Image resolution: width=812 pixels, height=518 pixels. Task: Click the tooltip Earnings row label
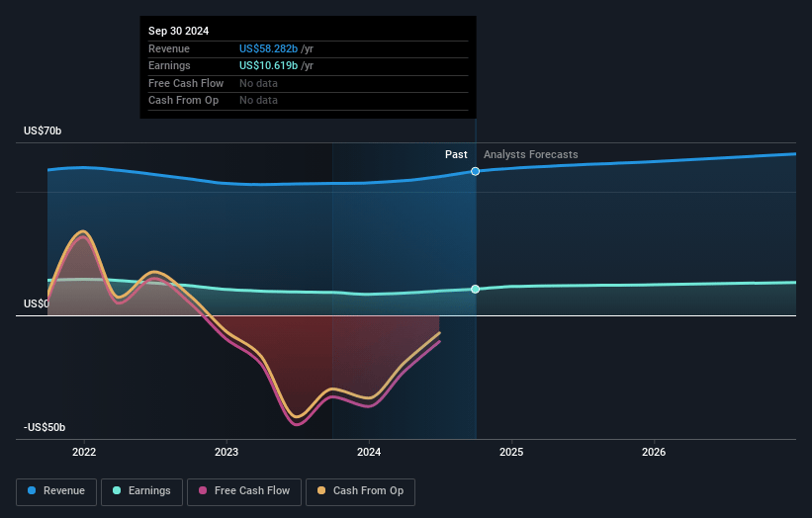(x=169, y=65)
